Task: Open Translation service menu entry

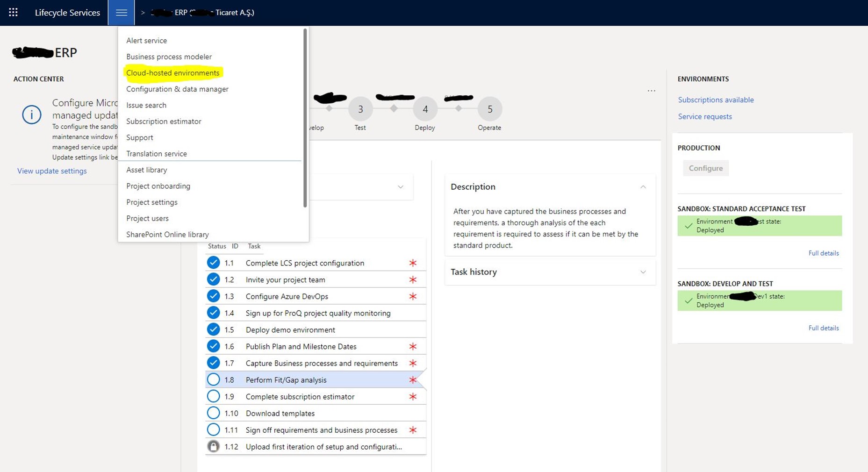Action: [157, 154]
